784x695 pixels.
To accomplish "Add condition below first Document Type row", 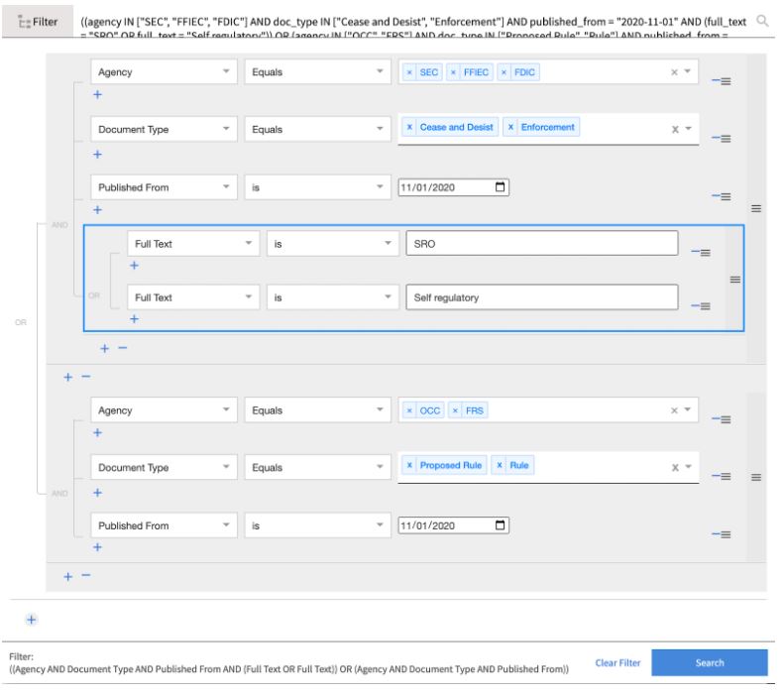I will click(x=97, y=154).
